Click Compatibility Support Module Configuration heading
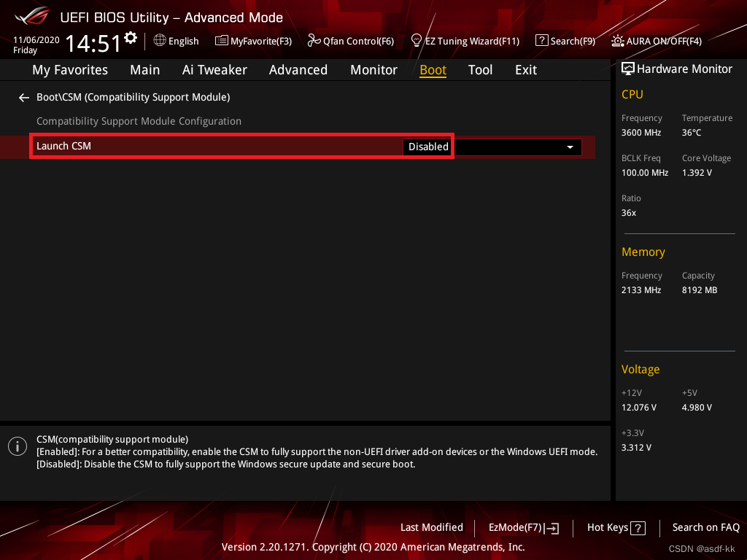 click(139, 122)
